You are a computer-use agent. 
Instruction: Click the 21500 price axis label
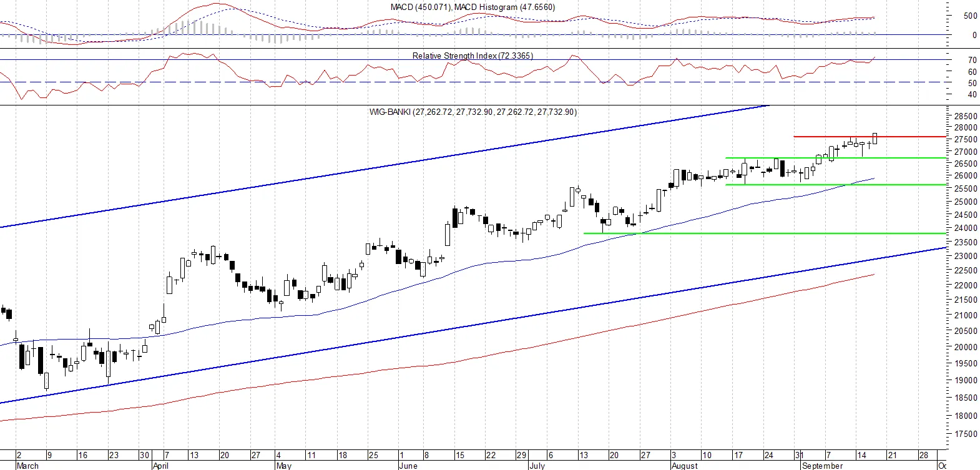click(x=966, y=300)
